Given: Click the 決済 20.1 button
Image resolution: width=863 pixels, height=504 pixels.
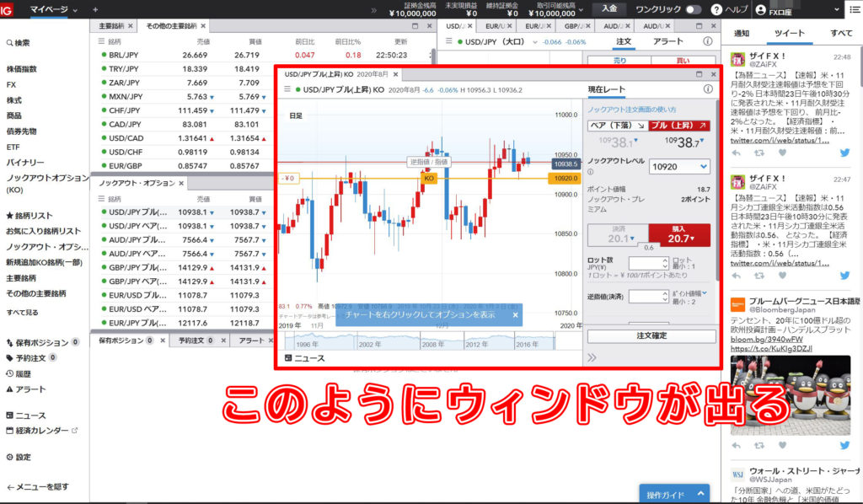Looking at the screenshot, I should [618, 235].
